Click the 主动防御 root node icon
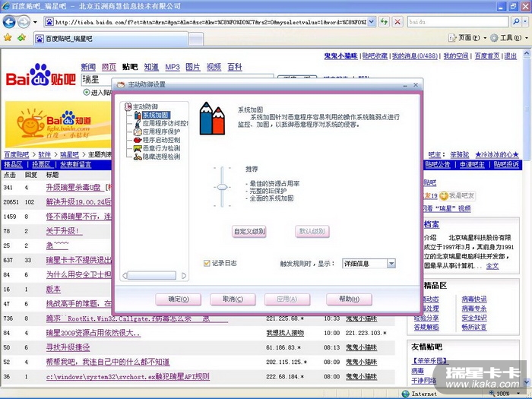The height and width of the screenshot is (399, 532). [x=128, y=107]
